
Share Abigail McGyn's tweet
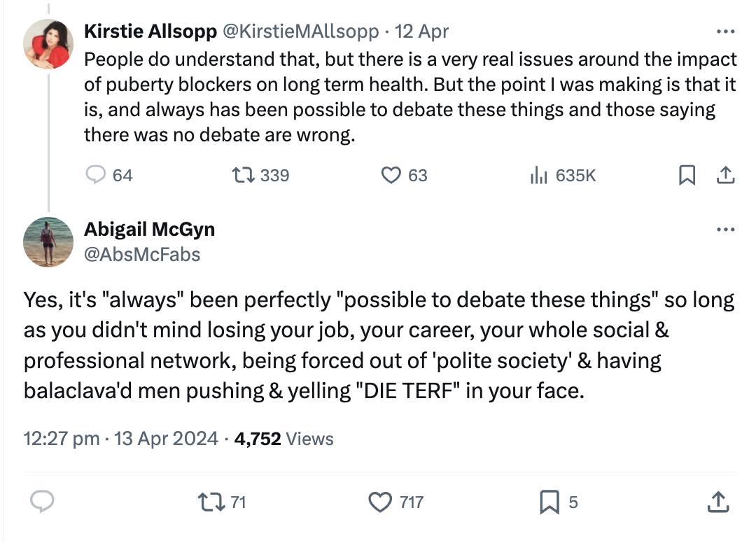(718, 502)
